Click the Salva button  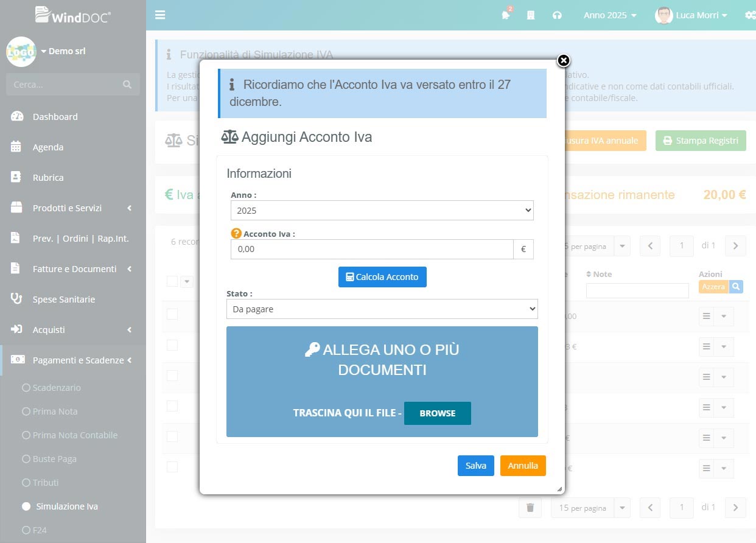coord(475,466)
